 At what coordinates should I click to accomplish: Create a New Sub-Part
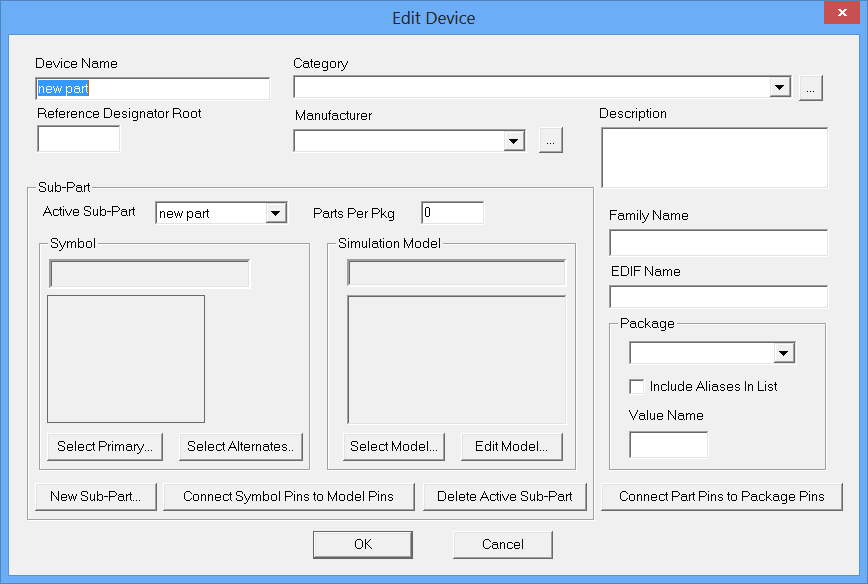coord(96,497)
